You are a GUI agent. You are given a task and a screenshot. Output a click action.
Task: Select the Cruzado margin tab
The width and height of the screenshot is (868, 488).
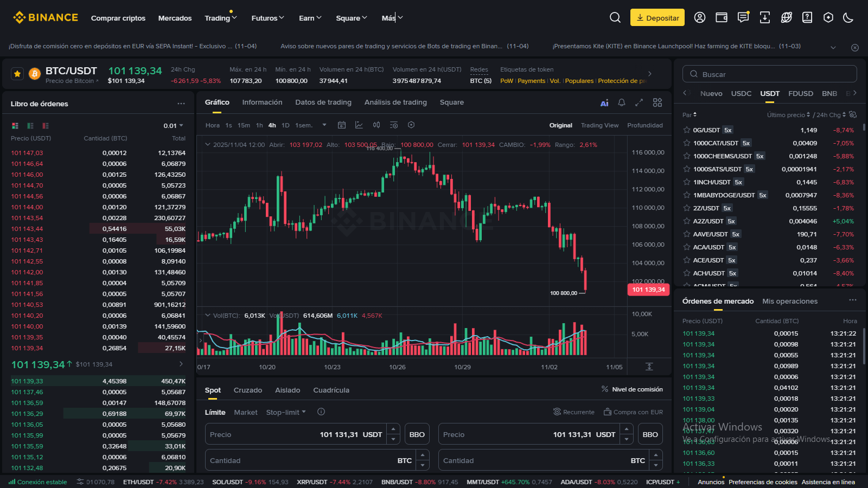pos(248,390)
